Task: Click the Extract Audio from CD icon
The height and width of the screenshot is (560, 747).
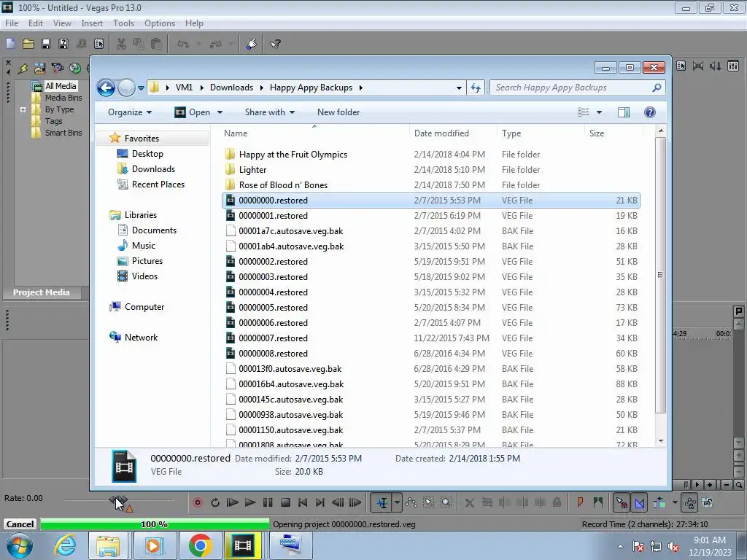Action: [x=75, y=68]
